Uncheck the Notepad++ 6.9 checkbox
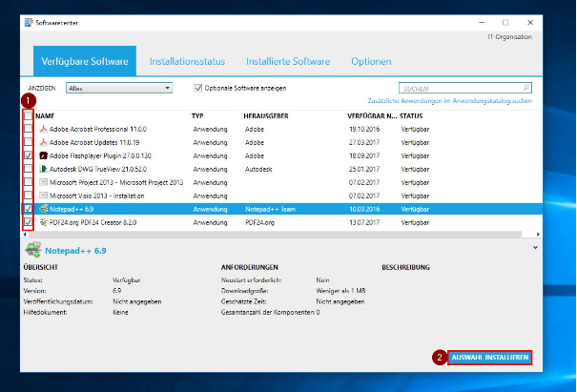Viewport: 577px width, 392px height. click(28, 208)
